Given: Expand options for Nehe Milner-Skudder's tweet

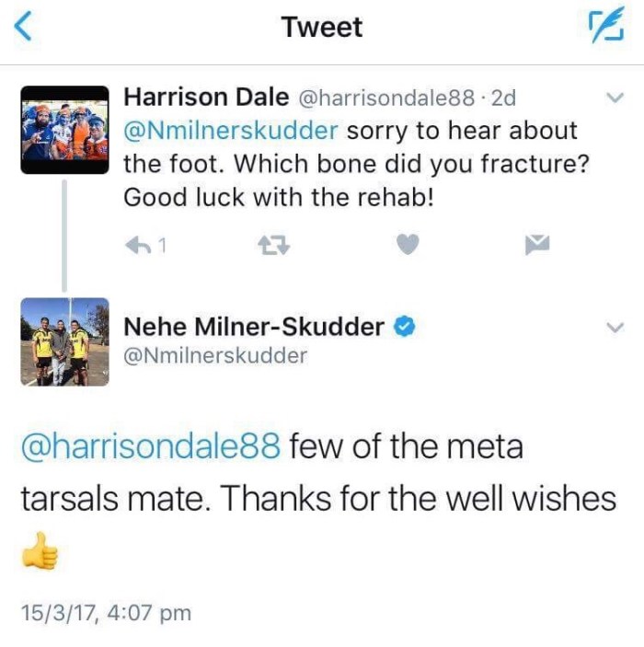Looking at the screenshot, I should point(617,327).
